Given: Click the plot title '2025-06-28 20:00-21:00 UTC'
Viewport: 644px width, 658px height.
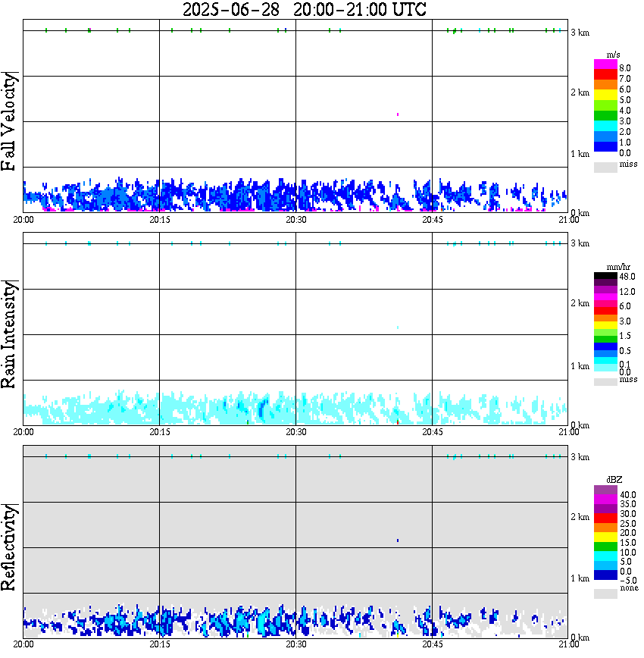Looking at the screenshot, I should pyautogui.click(x=304, y=9).
